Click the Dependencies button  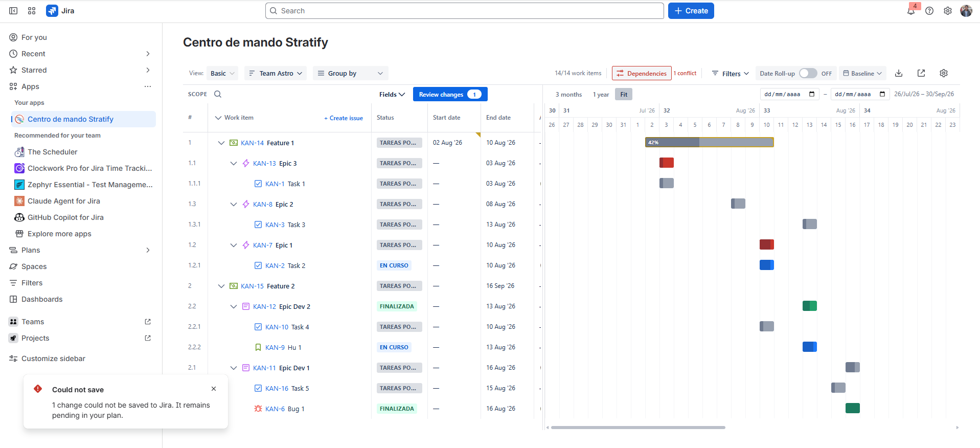click(642, 73)
